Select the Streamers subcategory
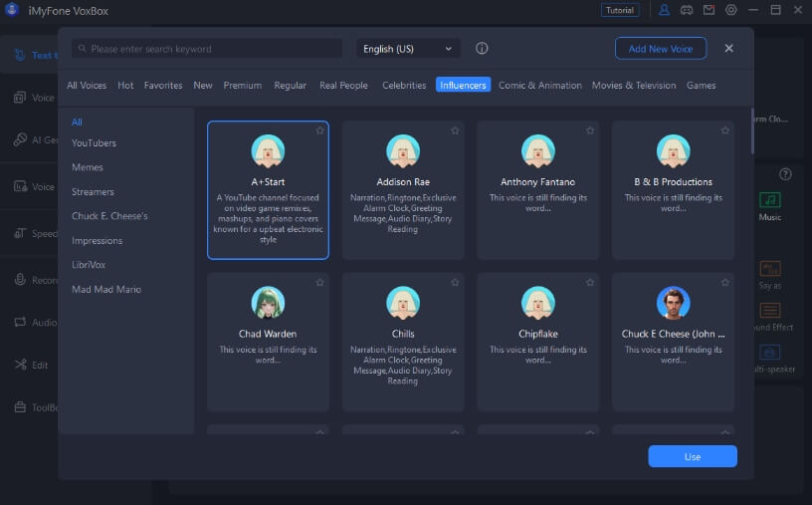This screenshot has width=812, height=505. pos(93,191)
